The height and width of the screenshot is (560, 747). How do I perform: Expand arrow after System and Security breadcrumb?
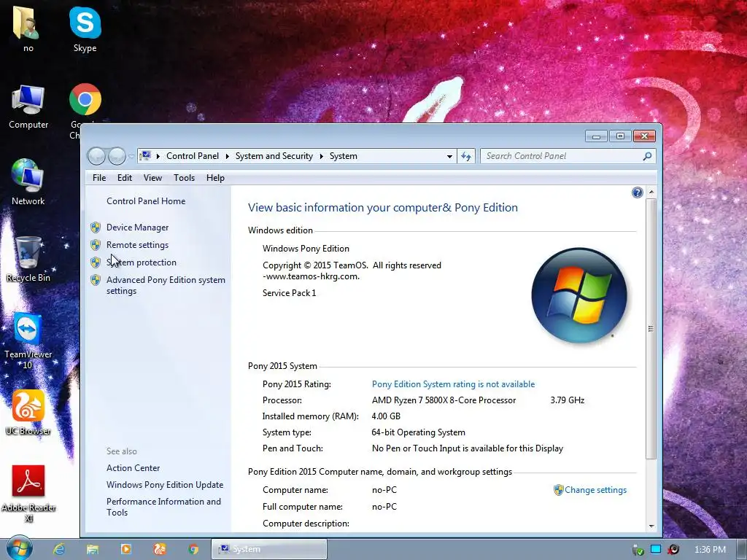point(322,156)
